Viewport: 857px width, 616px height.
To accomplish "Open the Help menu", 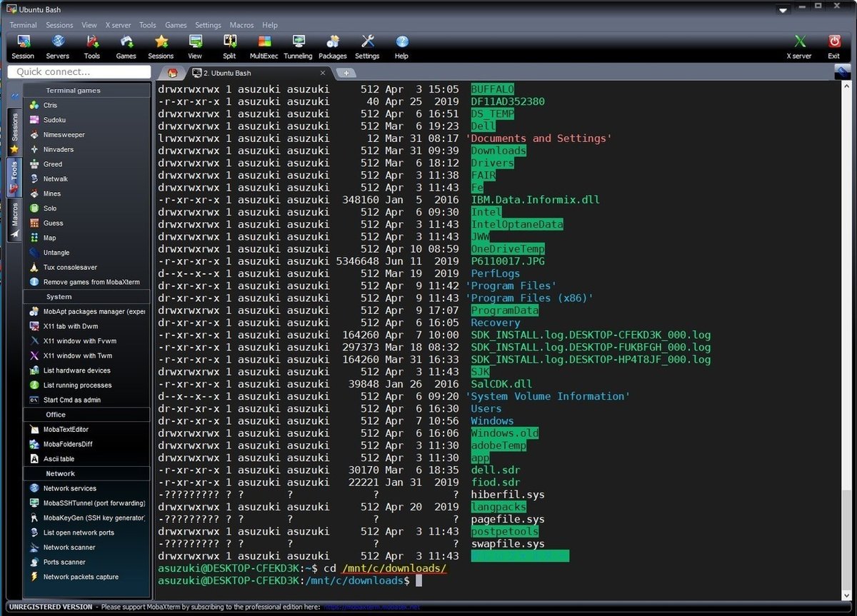I will (270, 25).
